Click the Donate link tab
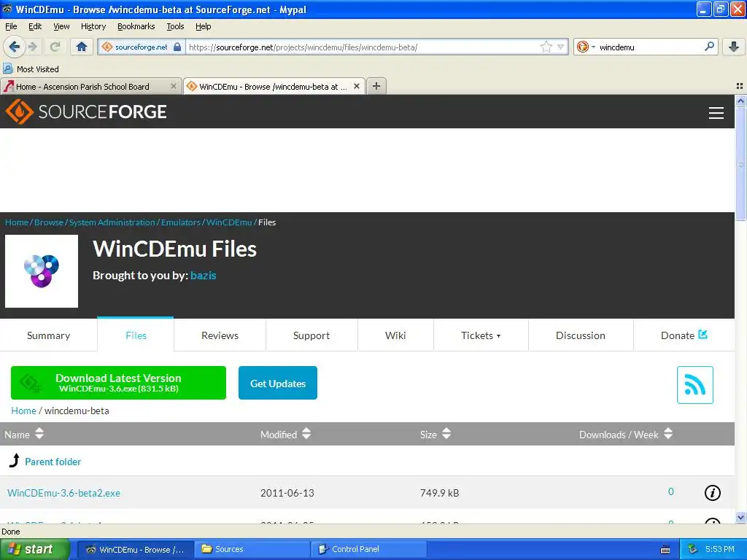This screenshot has height=560, width=747. click(684, 335)
